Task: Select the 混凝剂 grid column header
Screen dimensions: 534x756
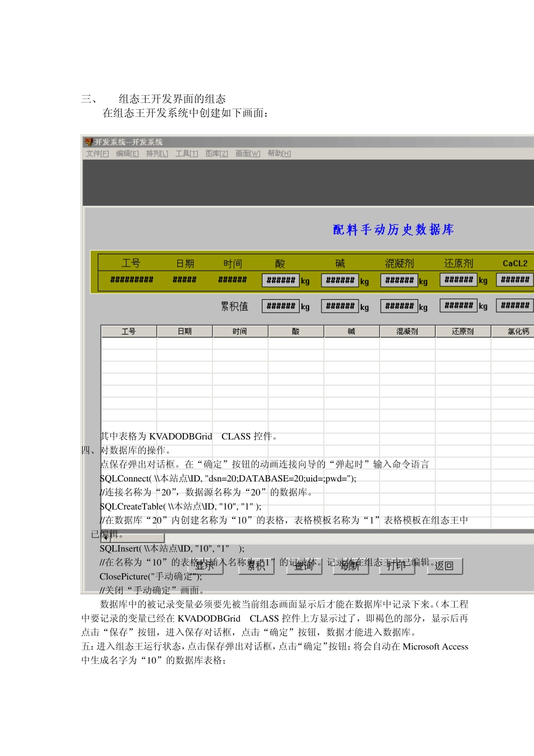Action: pos(407,331)
